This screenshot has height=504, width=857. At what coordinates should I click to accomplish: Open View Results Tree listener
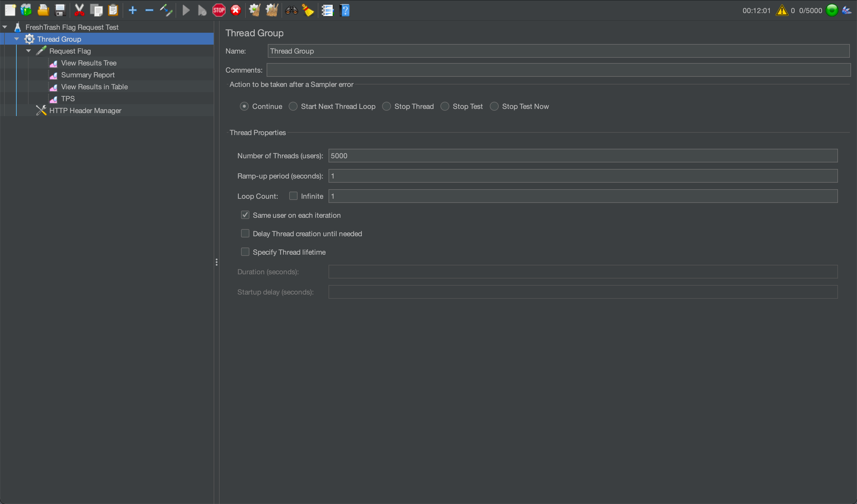point(89,63)
